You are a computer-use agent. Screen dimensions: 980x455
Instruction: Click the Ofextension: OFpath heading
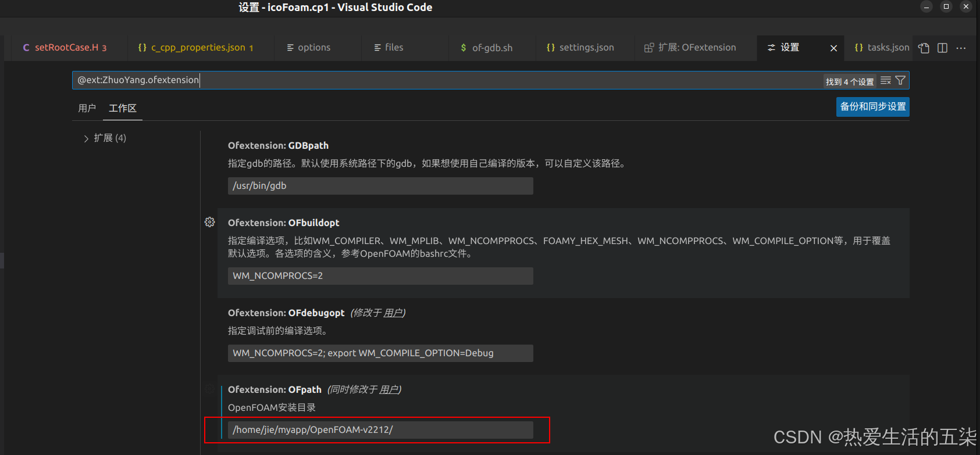(x=275, y=390)
